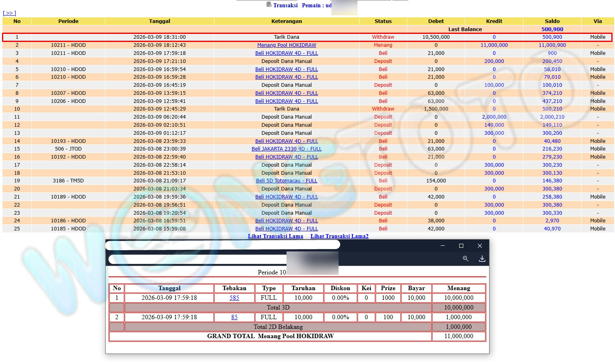The image size is (615, 364).
Task: Click the Last Balance value 500,900
Action: click(x=552, y=29)
